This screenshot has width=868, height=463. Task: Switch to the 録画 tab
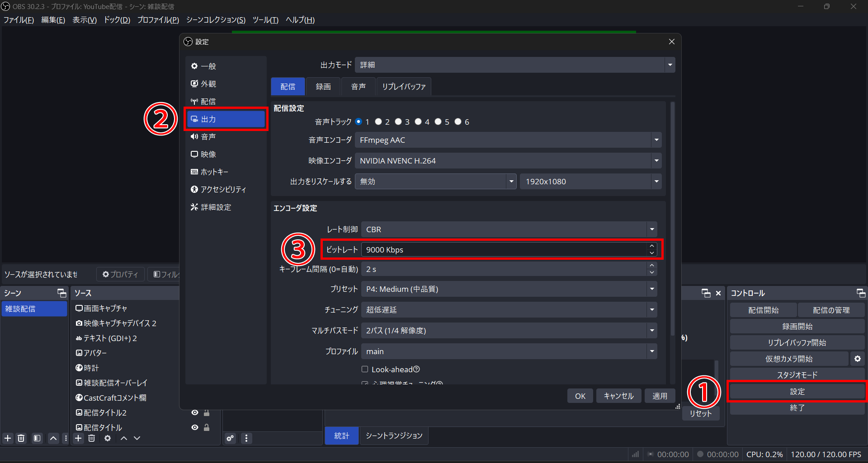click(323, 87)
